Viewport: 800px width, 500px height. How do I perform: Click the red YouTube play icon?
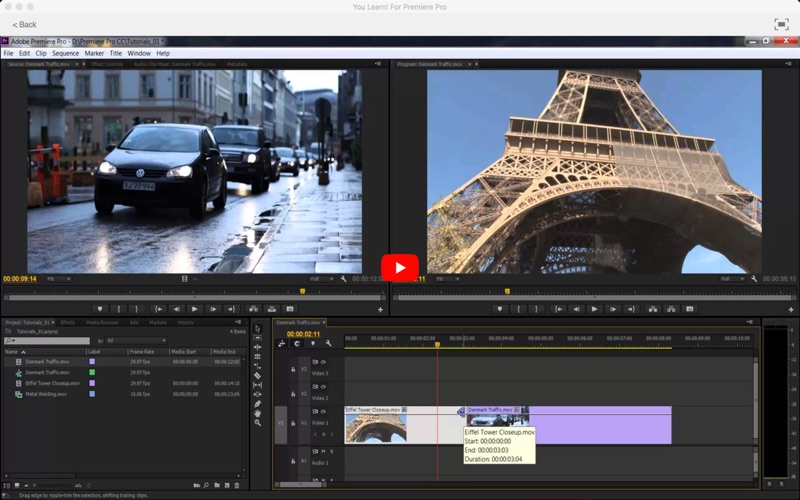point(399,268)
